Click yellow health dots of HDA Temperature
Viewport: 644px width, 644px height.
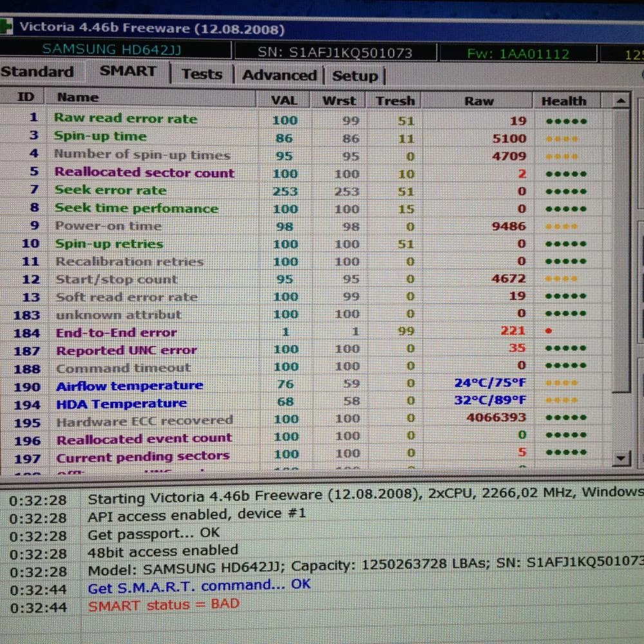(x=562, y=400)
